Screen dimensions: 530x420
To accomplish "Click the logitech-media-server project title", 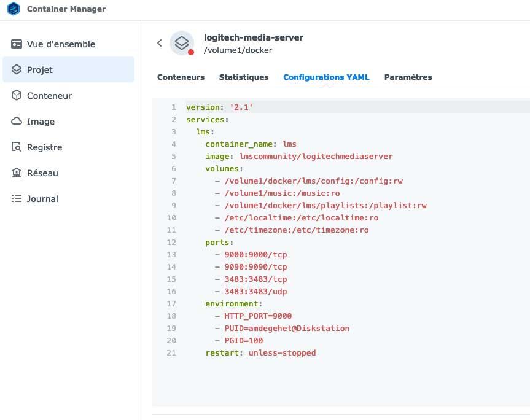I will [253, 37].
